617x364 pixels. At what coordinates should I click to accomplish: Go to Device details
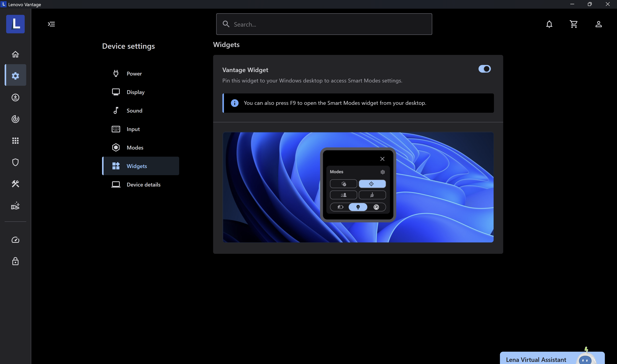pos(143,185)
